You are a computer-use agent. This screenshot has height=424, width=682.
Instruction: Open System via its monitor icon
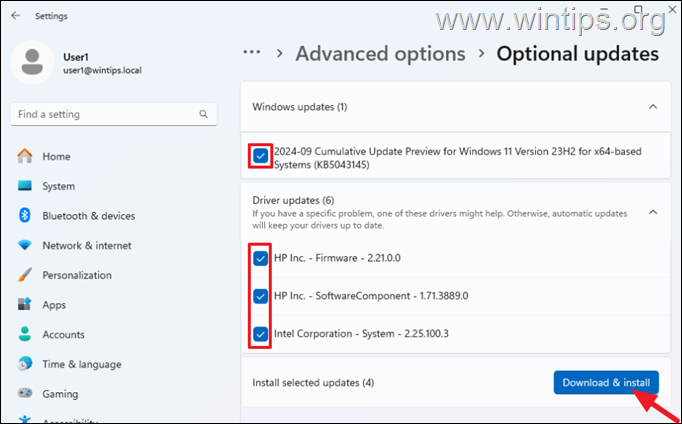click(x=24, y=186)
